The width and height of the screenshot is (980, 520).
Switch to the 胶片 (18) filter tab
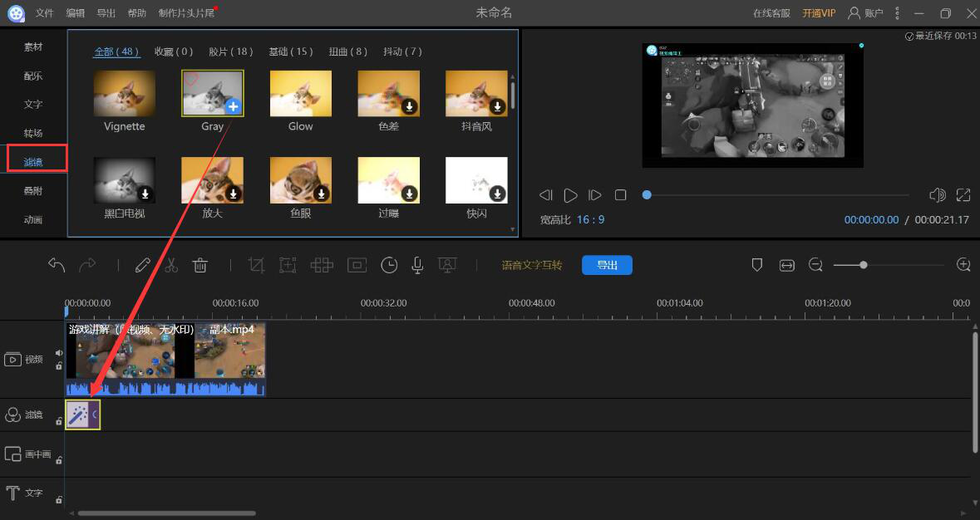(x=231, y=52)
